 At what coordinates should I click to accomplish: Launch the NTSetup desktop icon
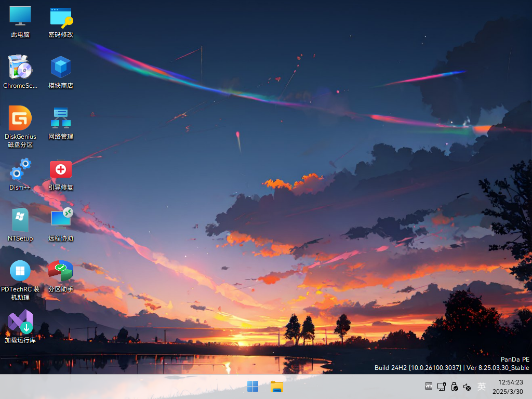tap(20, 220)
